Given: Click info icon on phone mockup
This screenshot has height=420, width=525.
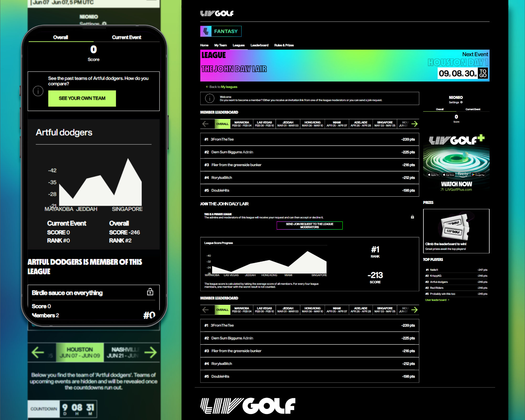Looking at the screenshot, I should click(x=38, y=91).
